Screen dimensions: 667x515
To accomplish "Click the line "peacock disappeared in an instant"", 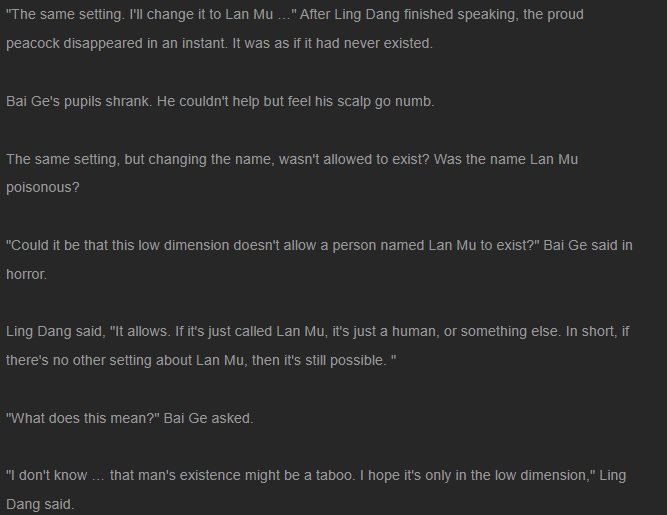I will tap(219, 43).
